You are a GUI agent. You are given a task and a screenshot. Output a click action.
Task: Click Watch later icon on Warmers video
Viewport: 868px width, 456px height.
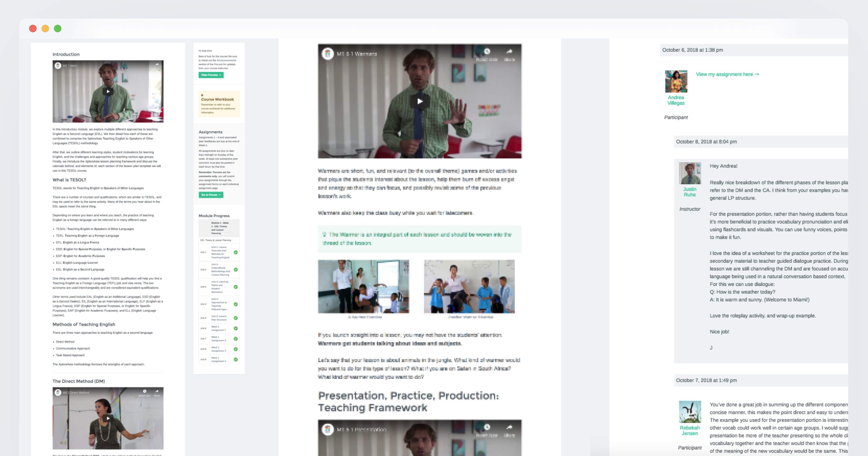pyautogui.click(x=487, y=51)
